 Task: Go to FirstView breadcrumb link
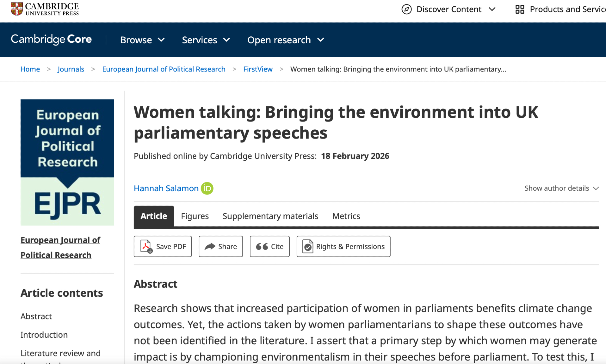[x=258, y=69]
